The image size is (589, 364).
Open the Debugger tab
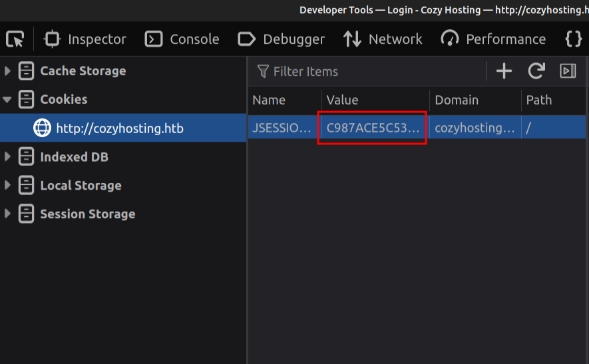coord(282,39)
